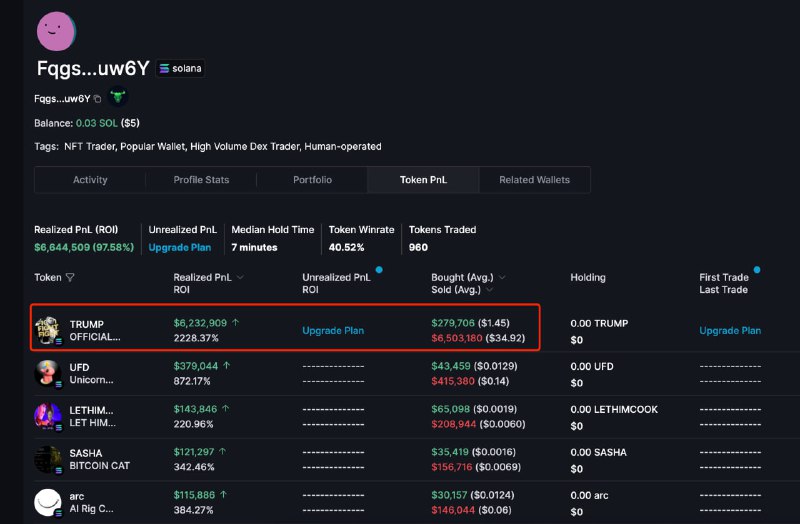This screenshot has height=524, width=800.
Task: Click Upgrade Plan in TRUMP First Trade cell
Action: [x=730, y=331]
